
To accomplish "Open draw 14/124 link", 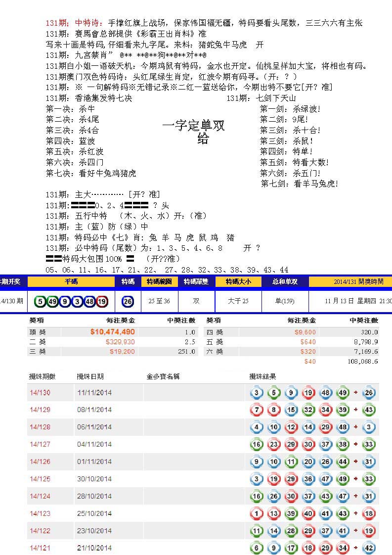I will (x=40, y=496).
